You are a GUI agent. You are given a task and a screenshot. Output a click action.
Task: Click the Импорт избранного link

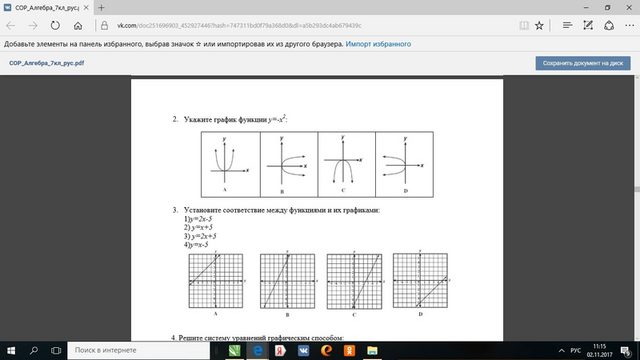378,44
